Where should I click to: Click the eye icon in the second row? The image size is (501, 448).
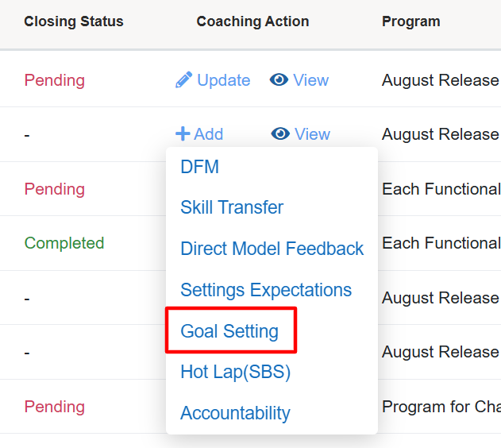pyautogui.click(x=280, y=134)
